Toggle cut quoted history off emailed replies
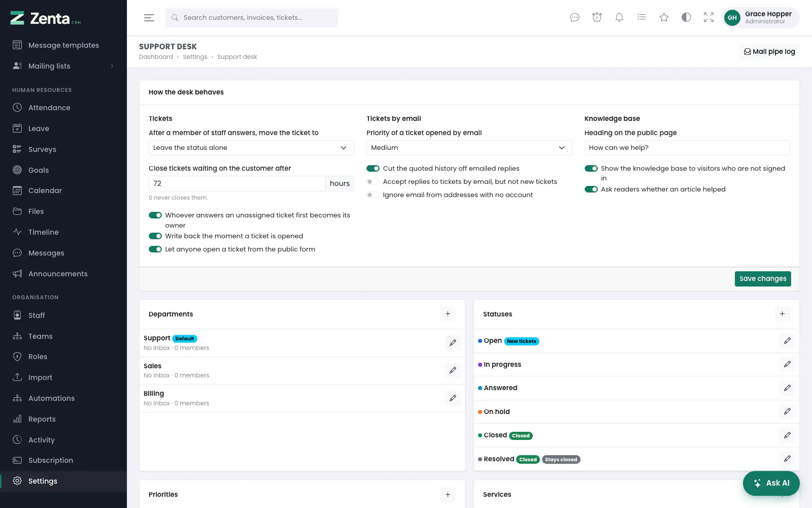The height and width of the screenshot is (508, 812). point(373,169)
